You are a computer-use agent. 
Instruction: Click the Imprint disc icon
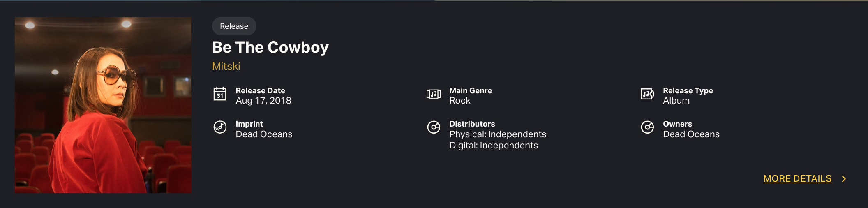220,127
